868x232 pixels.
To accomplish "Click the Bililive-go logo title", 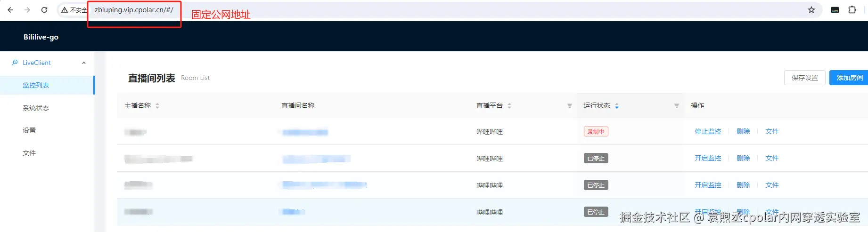I will tap(41, 37).
